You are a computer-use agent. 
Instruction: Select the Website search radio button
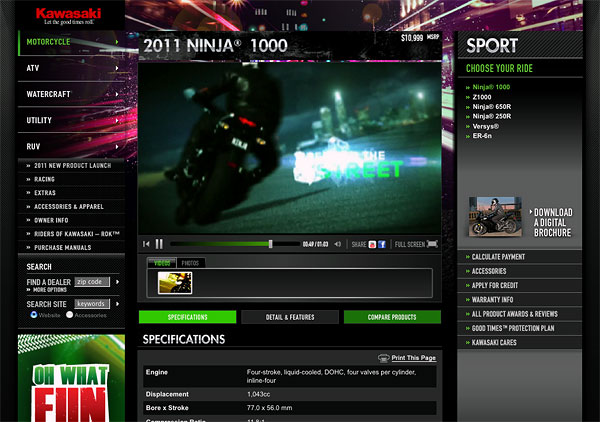pos(34,314)
